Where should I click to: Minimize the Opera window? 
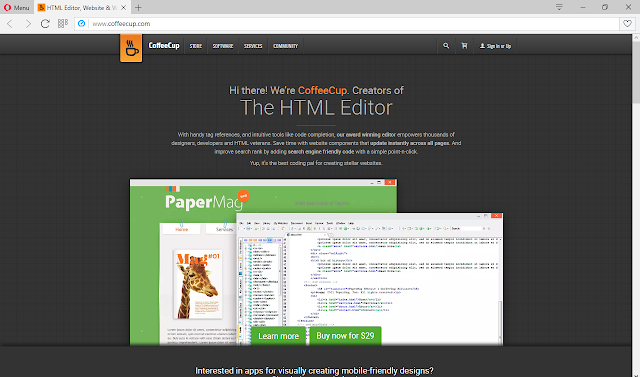582,7
